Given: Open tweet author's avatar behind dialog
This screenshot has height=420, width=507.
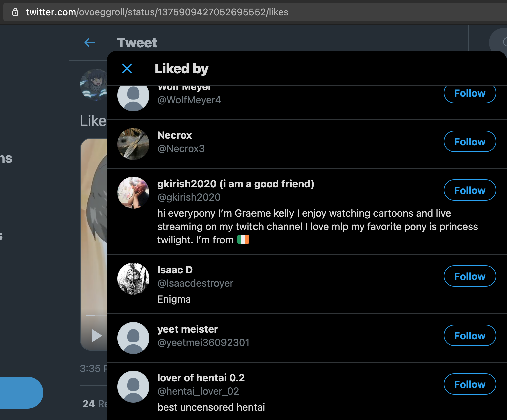Looking at the screenshot, I should click(94, 85).
